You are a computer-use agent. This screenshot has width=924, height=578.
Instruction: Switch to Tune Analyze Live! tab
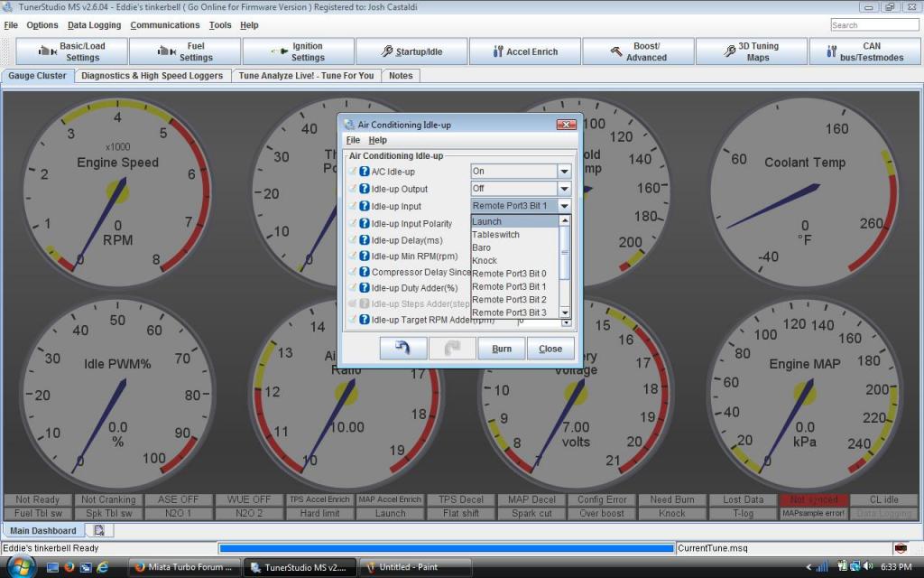point(307,76)
